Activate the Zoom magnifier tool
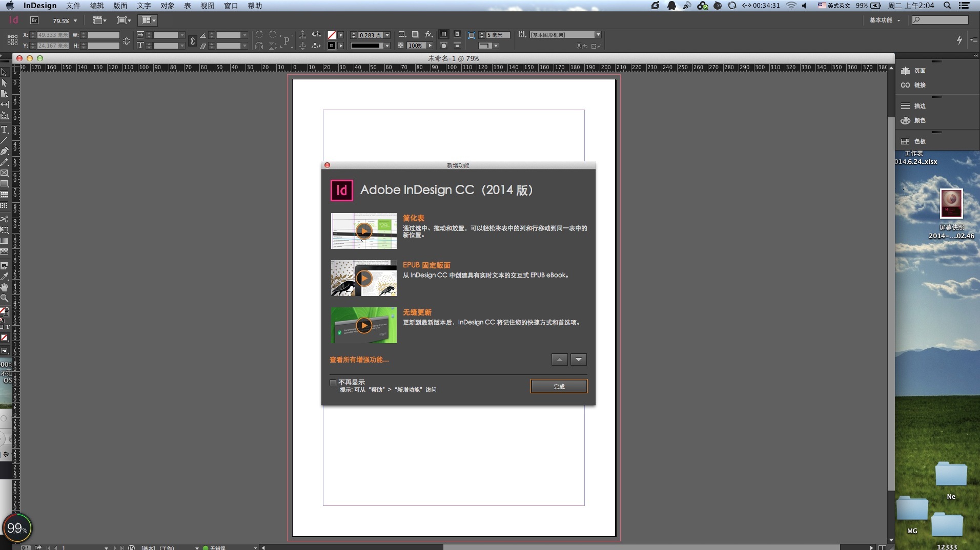This screenshot has height=550, width=980. coord(5,298)
